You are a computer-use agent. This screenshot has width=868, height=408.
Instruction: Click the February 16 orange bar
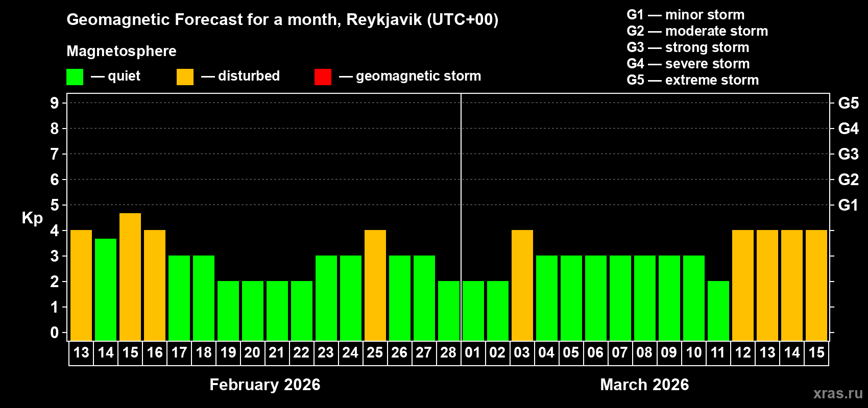(x=155, y=285)
